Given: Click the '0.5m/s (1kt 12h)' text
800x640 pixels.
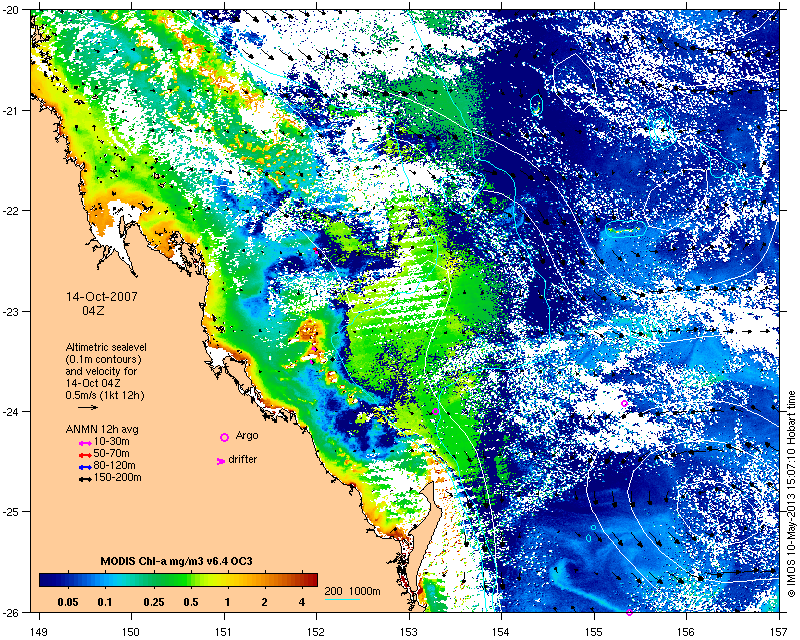Looking at the screenshot, I should click(x=105, y=395).
